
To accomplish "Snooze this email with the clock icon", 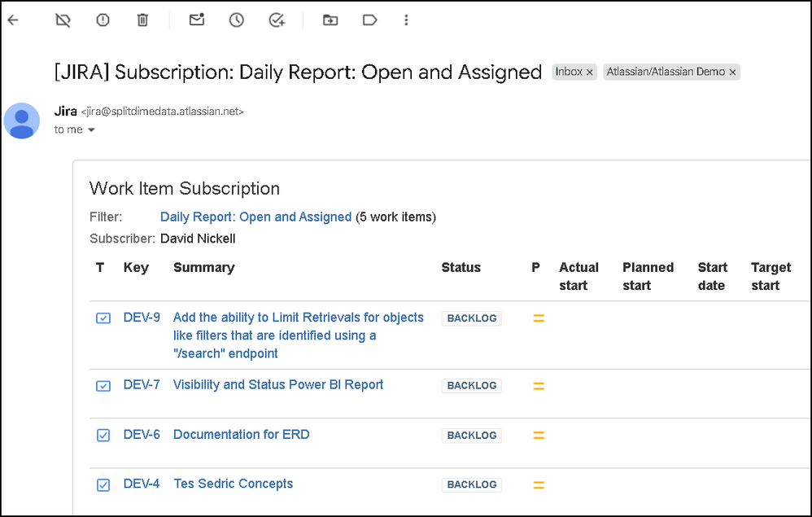I will pyautogui.click(x=236, y=20).
